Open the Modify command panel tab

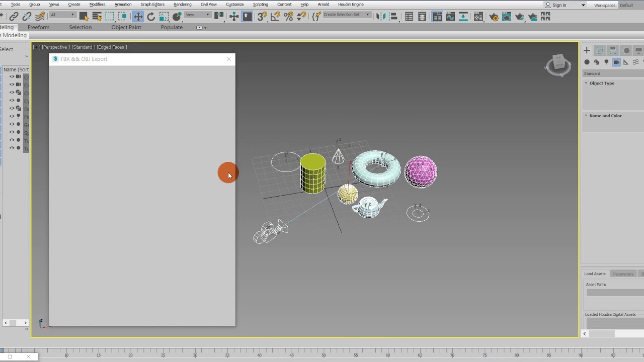click(x=600, y=50)
